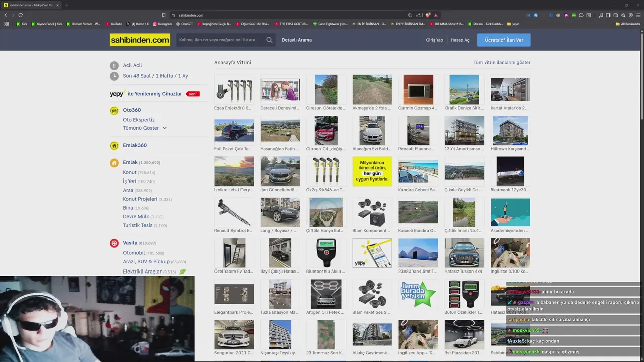
Task: Open the Kick bookmark
Action: [x=22, y=24]
